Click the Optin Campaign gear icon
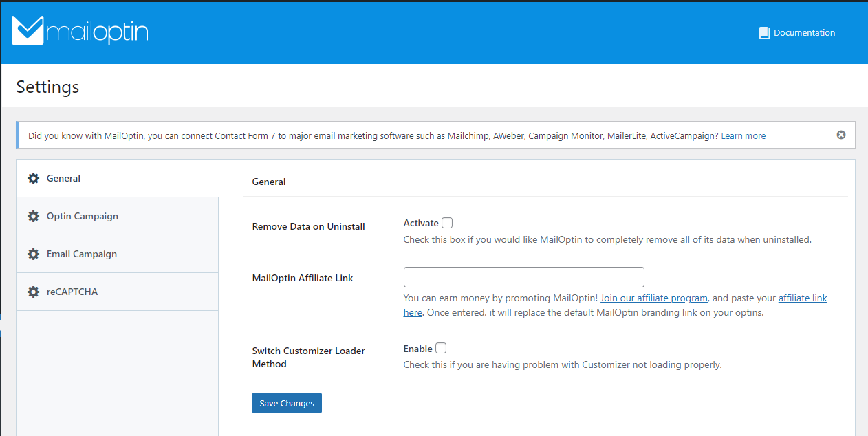Screen dimensions: 868x436 point(33,216)
